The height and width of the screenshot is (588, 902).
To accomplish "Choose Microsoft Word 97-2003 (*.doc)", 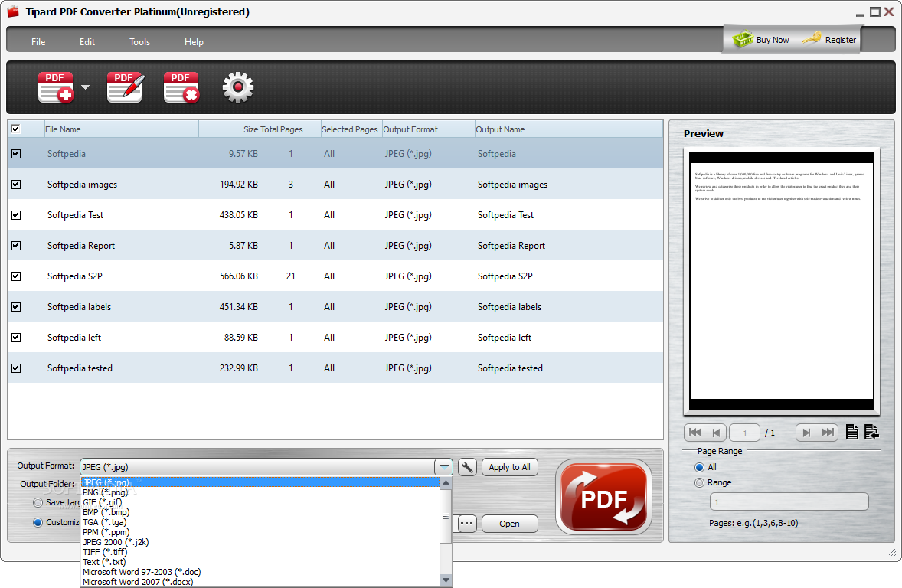I will tap(260, 572).
